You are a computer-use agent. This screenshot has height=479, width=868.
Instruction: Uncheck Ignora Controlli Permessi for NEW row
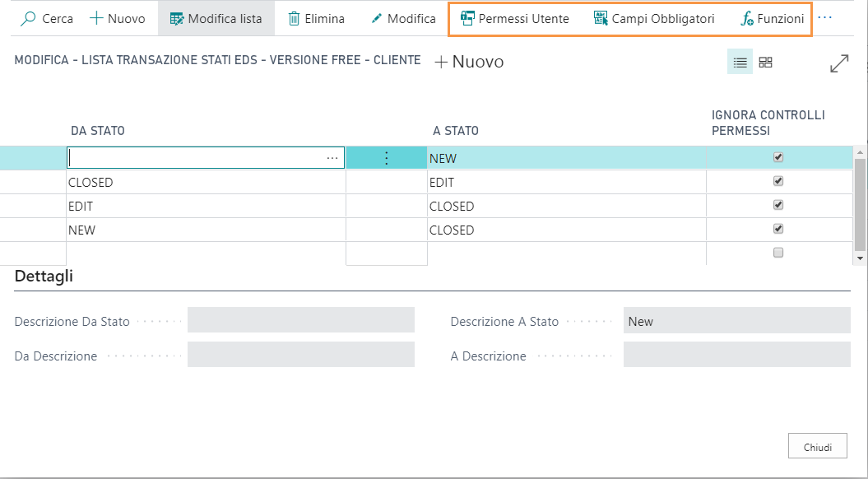(778, 229)
